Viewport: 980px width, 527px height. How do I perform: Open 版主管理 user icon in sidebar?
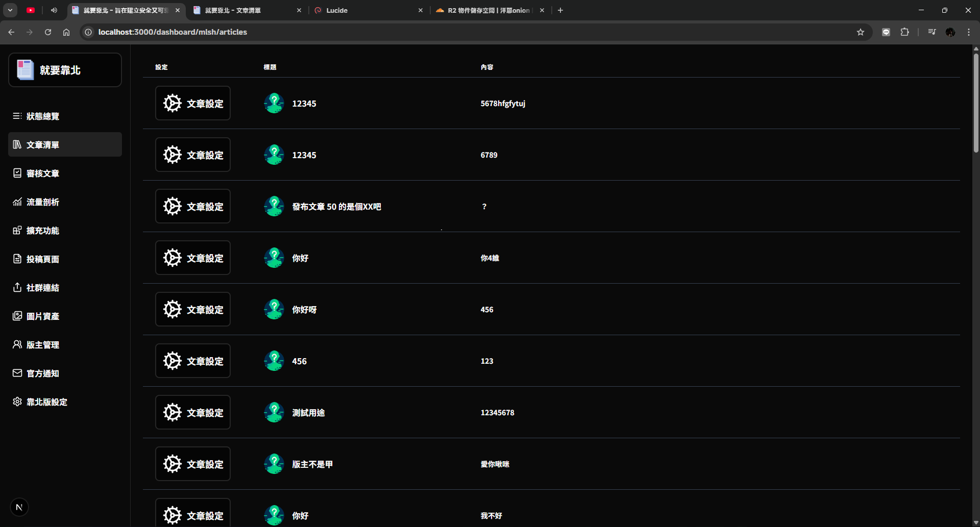pos(17,345)
